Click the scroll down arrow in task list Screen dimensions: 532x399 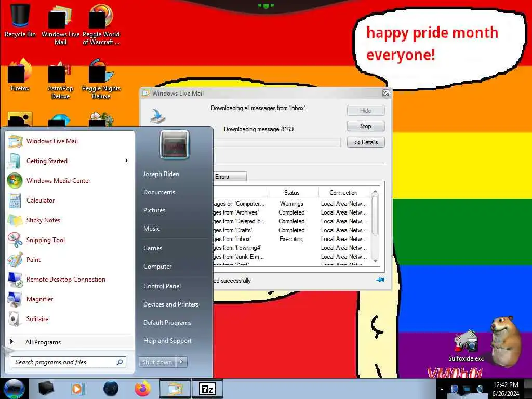point(375,261)
